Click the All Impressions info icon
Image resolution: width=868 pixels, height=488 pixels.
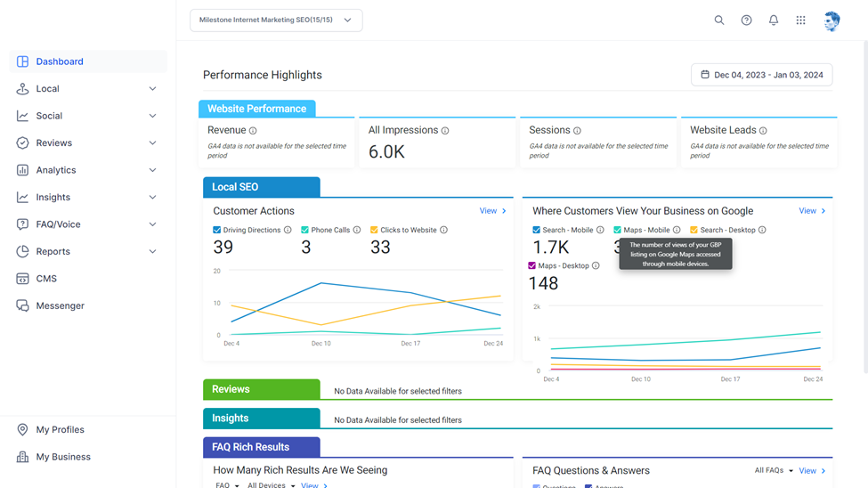[445, 131]
